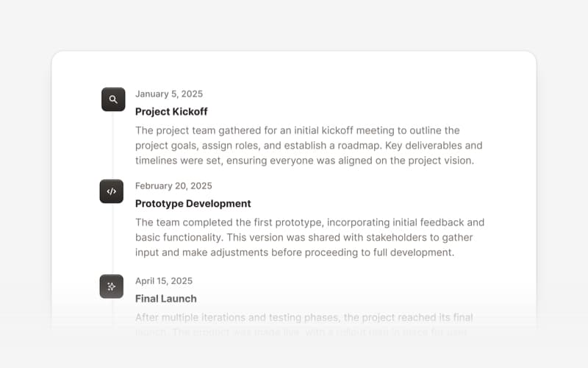Click the line starting "timelines were set"
Screen dimensions: 588x368
[304, 160]
